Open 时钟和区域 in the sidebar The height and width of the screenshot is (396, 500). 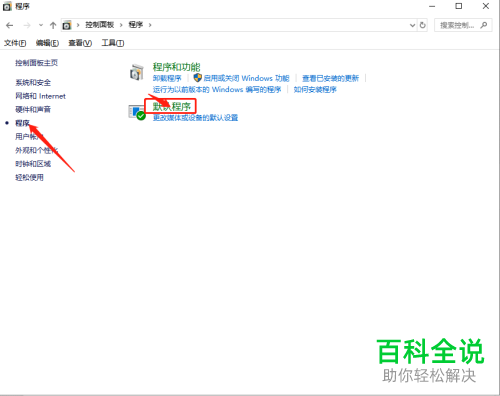pos(33,164)
